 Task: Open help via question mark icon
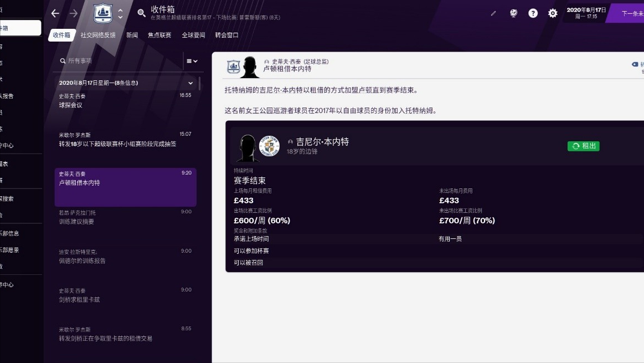533,13
